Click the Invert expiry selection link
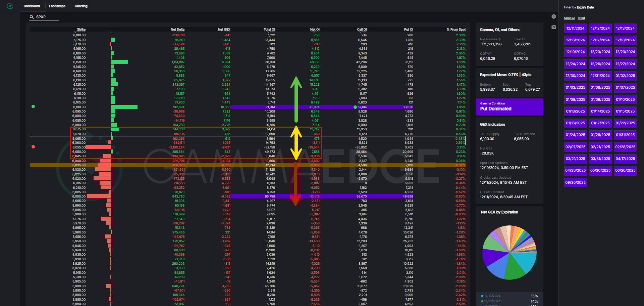The width and height of the screenshot is (644, 306). click(581, 18)
